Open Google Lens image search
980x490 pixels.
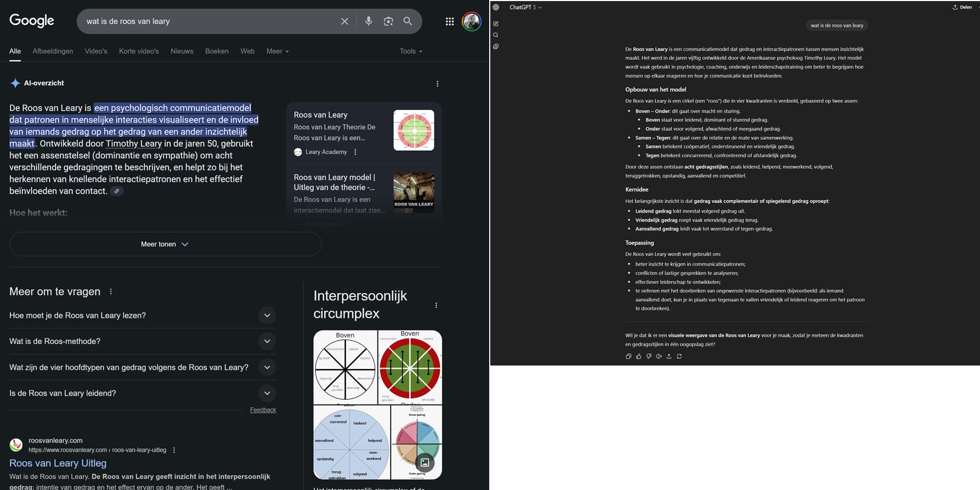[x=389, y=21]
